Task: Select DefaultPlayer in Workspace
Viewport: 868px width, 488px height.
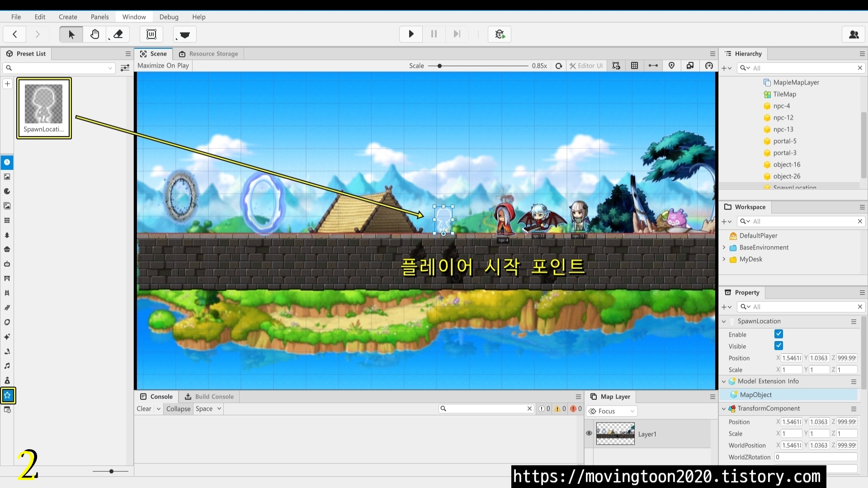Action: [x=758, y=235]
